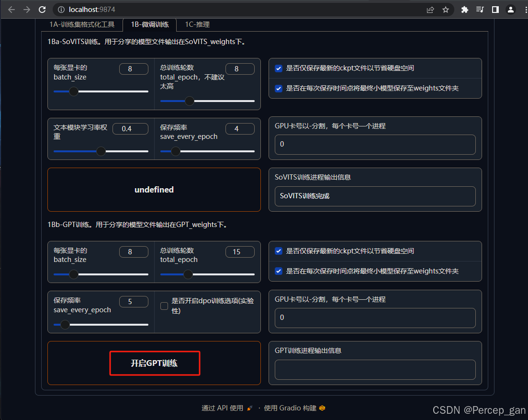
Task: Open site info icon next to localhost
Action: point(61,10)
